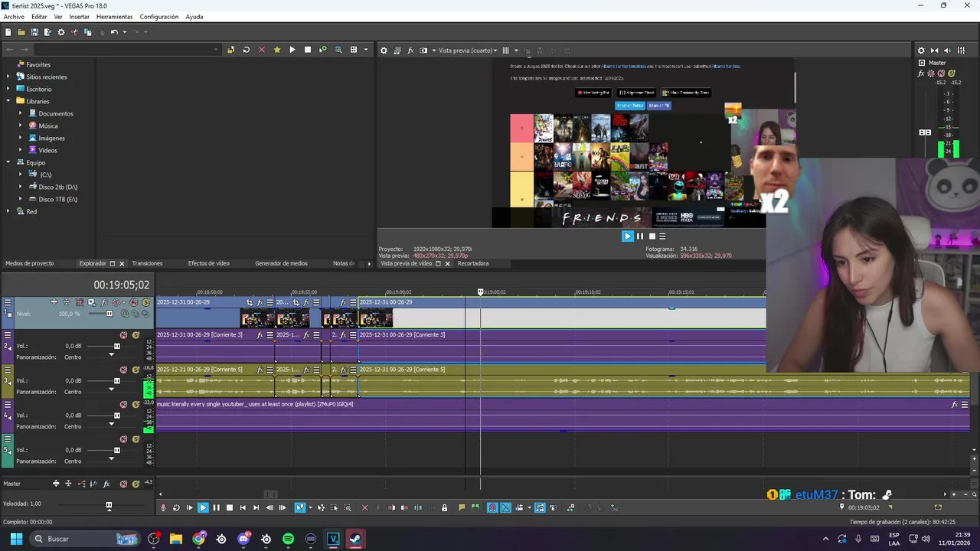Adjust the Velocidad playback rate slider
Screen dimensions: 980x551
[109, 505]
